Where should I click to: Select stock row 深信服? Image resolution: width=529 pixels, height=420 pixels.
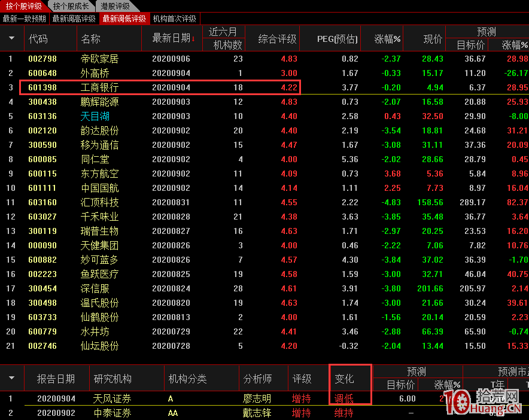(x=264, y=288)
